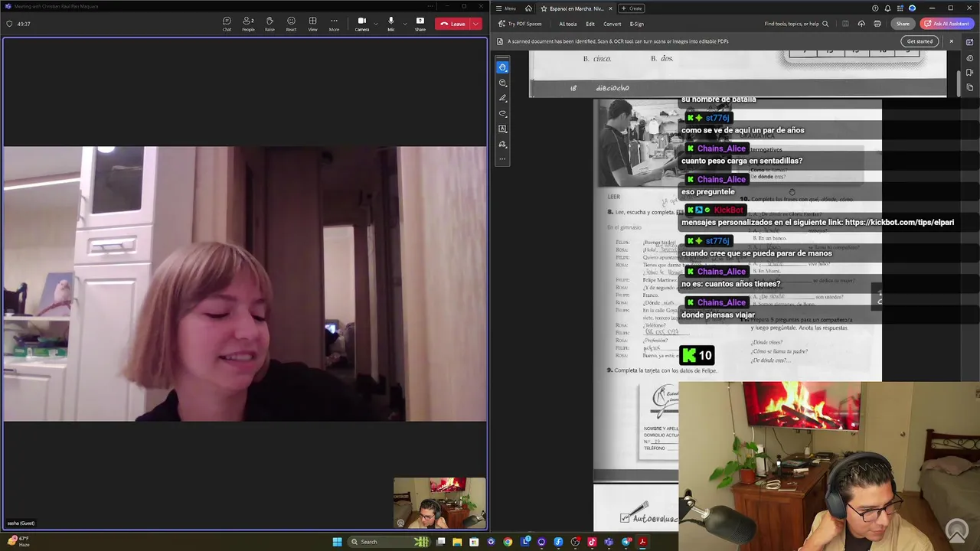Open More meeting options
Image resolution: width=980 pixels, height=551 pixels.
pyautogui.click(x=334, y=24)
